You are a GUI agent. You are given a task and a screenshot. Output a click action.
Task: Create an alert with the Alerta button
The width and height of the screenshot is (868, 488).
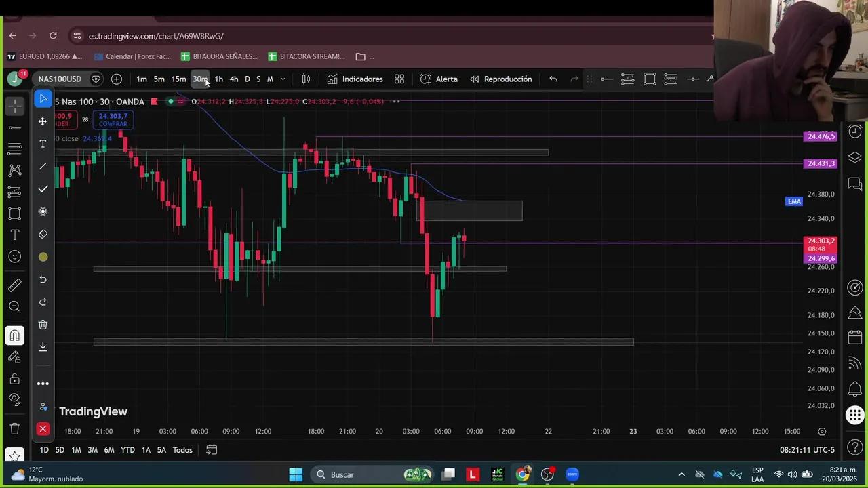(x=439, y=79)
